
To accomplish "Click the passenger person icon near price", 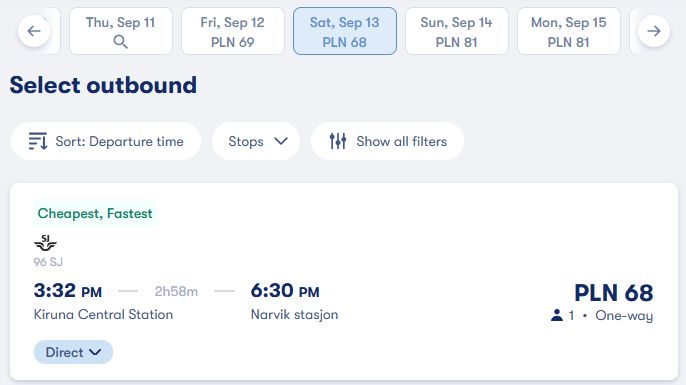I will point(556,315).
